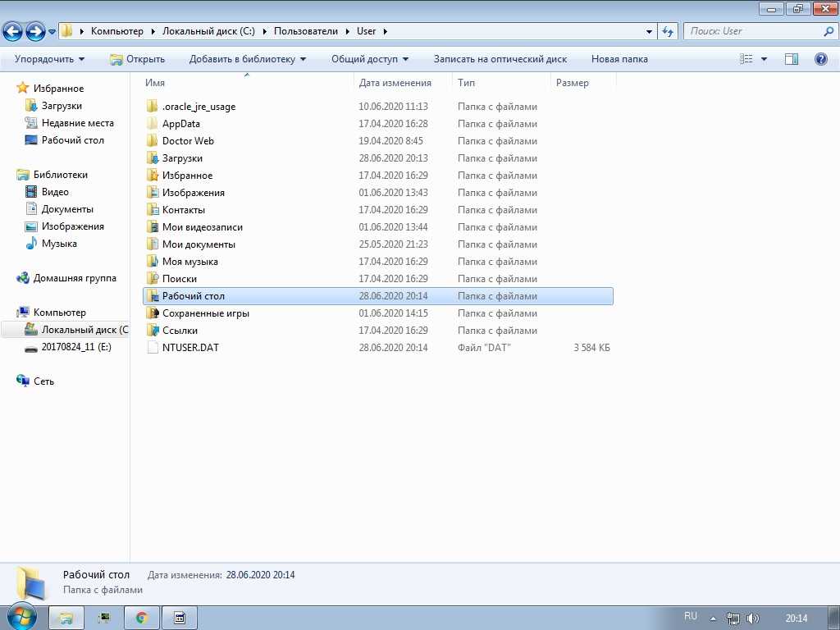840x630 pixels.
Task: Click the Forward navigation arrow button
Action: [35, 31]
